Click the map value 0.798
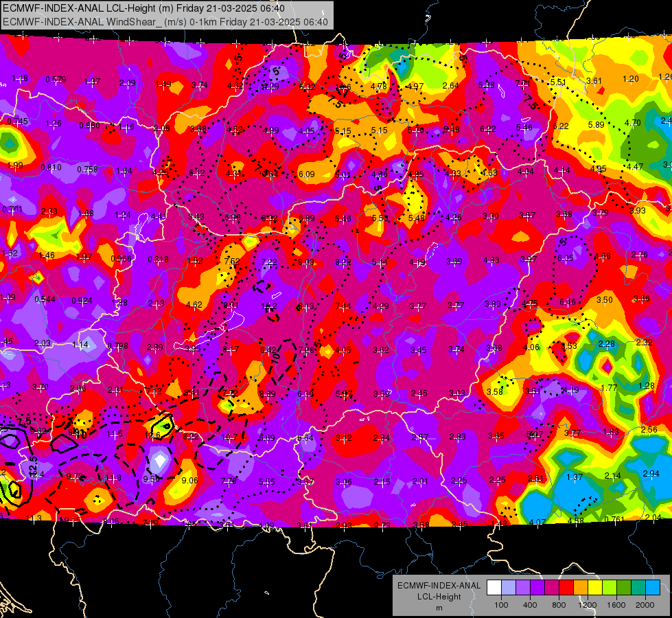 118,345
